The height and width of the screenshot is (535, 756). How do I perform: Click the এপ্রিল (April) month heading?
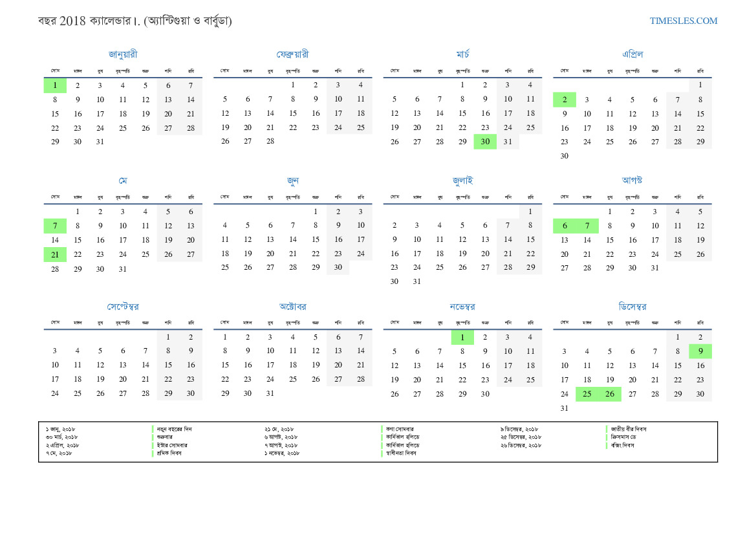[632, 54]
